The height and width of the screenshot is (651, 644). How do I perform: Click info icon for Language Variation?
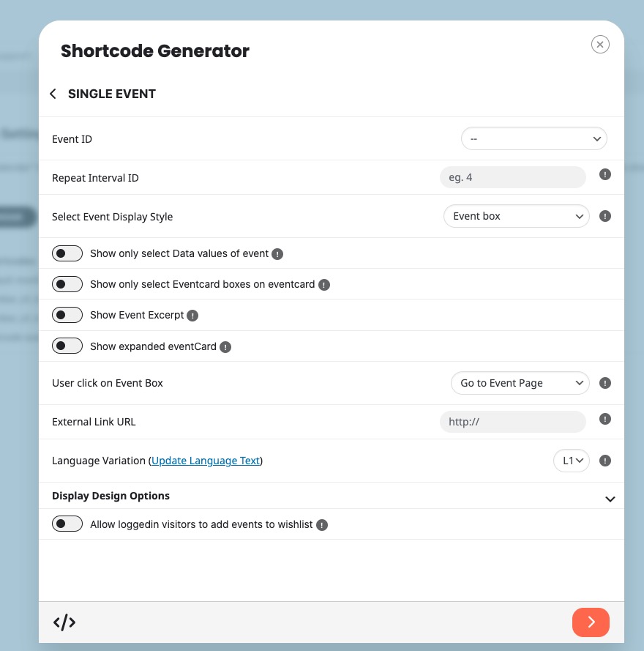605,461
